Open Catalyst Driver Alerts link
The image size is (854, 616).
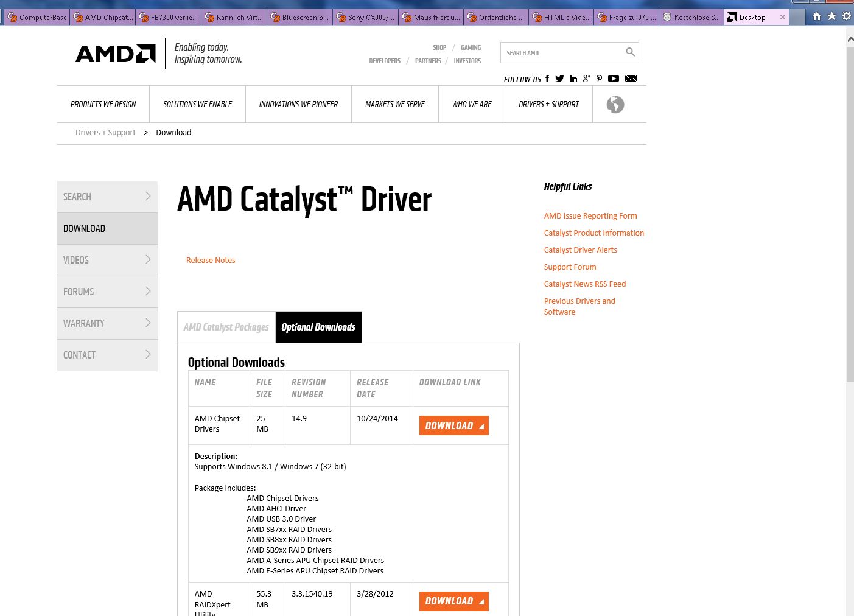(581, 250)
